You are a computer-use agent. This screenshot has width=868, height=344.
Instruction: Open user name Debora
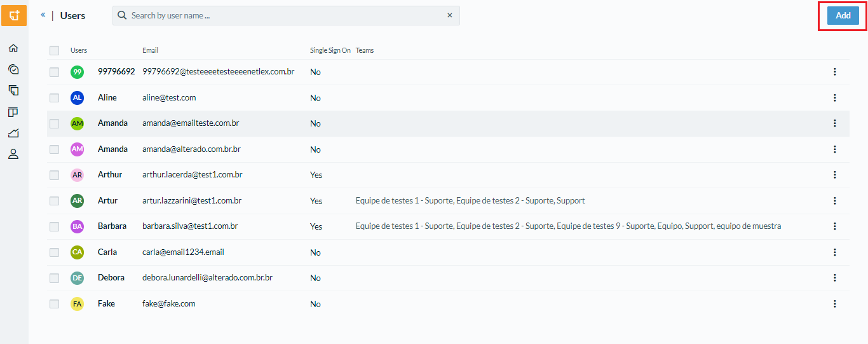pos(111,277)
